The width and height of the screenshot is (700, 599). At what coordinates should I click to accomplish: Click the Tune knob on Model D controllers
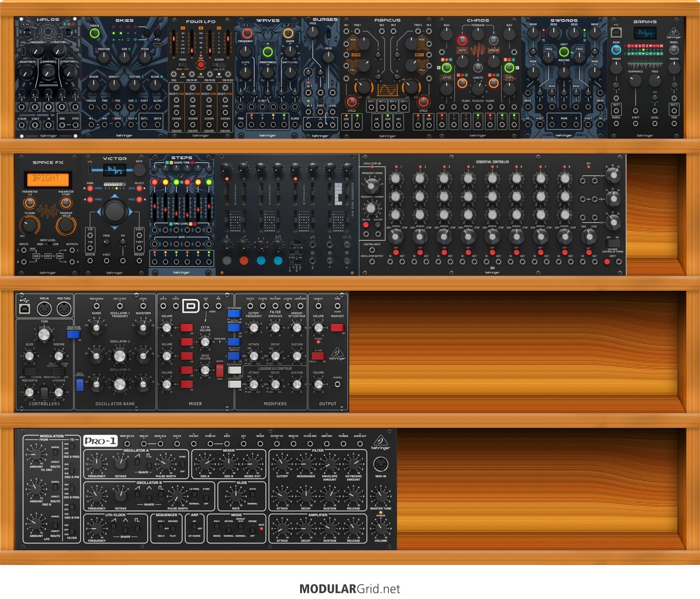click(x=44, y=334)
